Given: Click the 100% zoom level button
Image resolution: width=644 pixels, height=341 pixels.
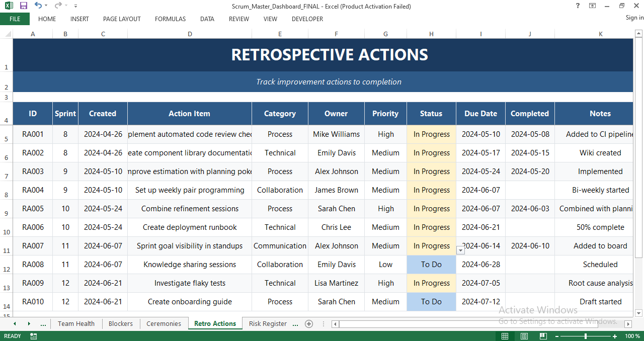Looking at the screenshot, I should click(632, 335).
